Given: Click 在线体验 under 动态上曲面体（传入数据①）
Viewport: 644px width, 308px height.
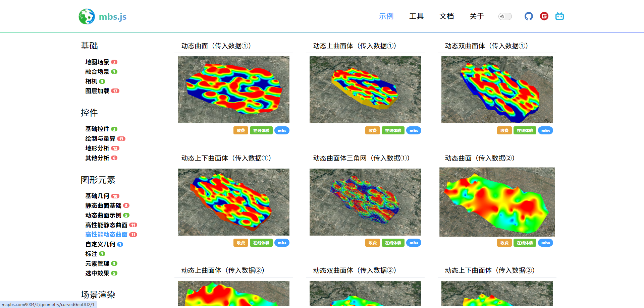Looking at the screenshot, I should 393,131.
